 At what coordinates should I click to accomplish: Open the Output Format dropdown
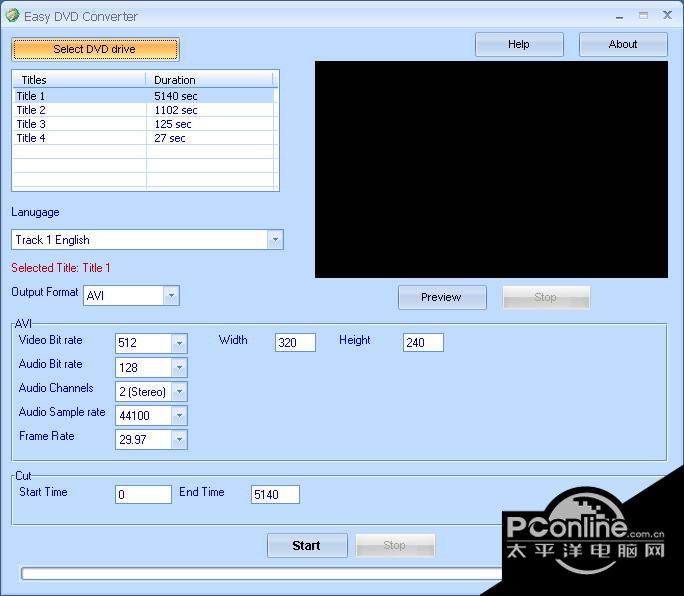[x=171, y=295]
